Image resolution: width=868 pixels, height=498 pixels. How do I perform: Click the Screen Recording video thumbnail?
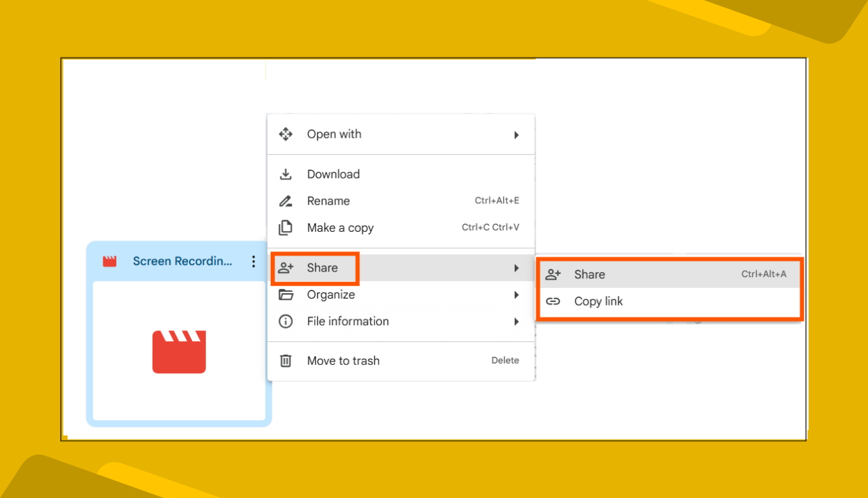coord(178,351)
